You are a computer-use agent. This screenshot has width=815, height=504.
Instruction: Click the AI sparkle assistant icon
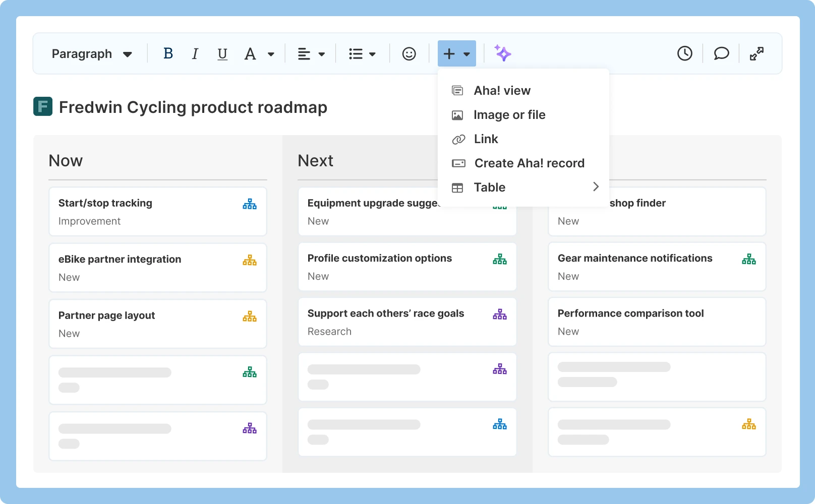pyautogui.click(x=503, y=53)
